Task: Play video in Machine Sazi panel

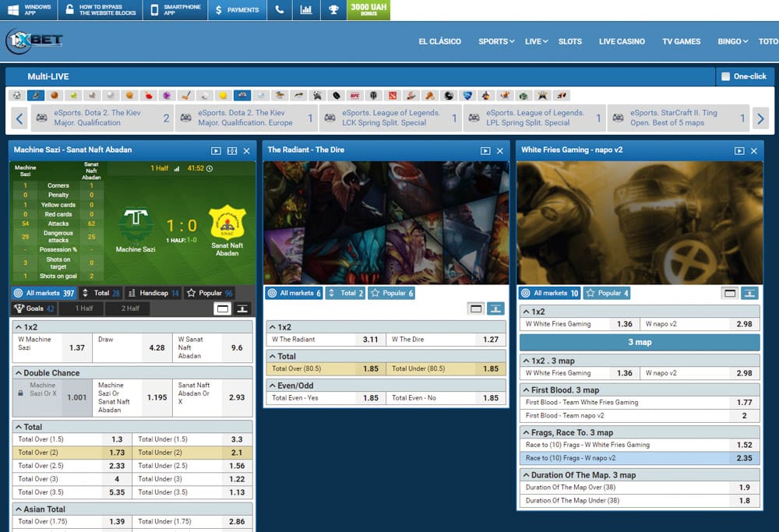Action: pos(216,150)
